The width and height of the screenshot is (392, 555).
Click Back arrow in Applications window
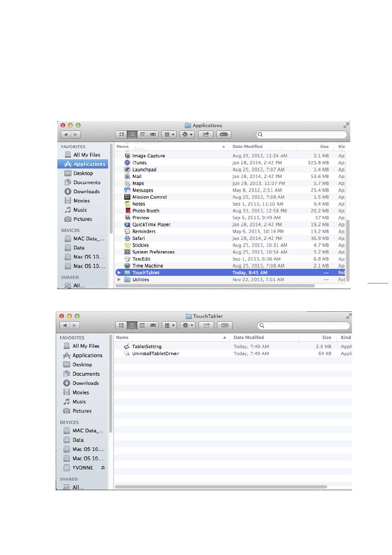[66, 135]
